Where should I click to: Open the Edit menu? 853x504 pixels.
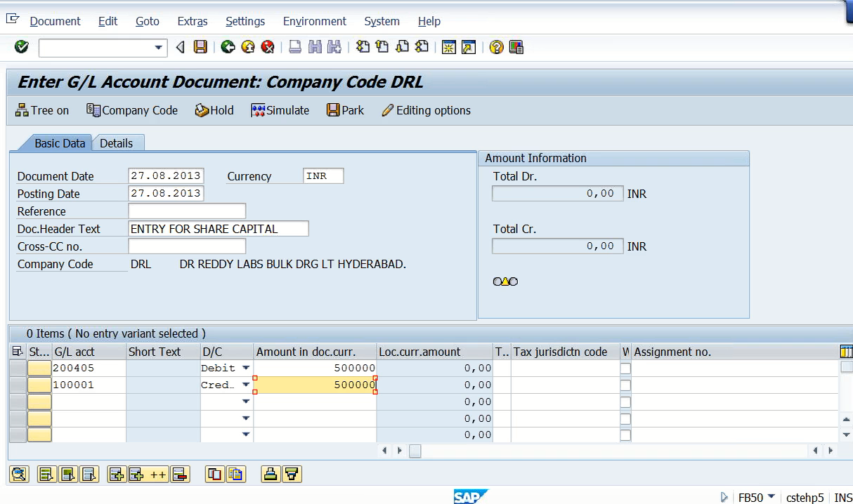(x=108, y=21)
